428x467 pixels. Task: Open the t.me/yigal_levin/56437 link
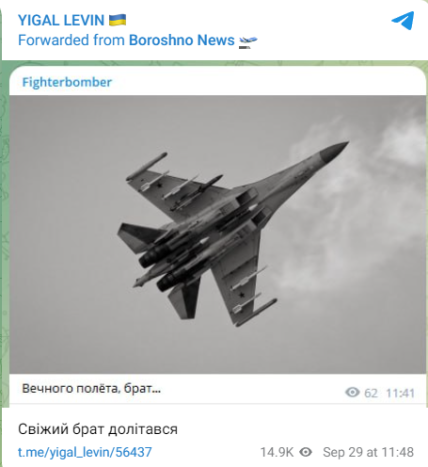pos(85,452)
